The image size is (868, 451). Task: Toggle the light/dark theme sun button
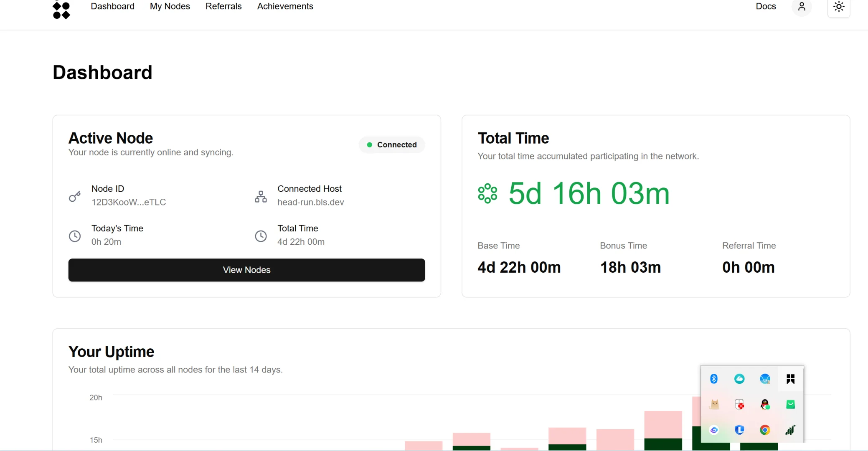(x=839, y=7)
